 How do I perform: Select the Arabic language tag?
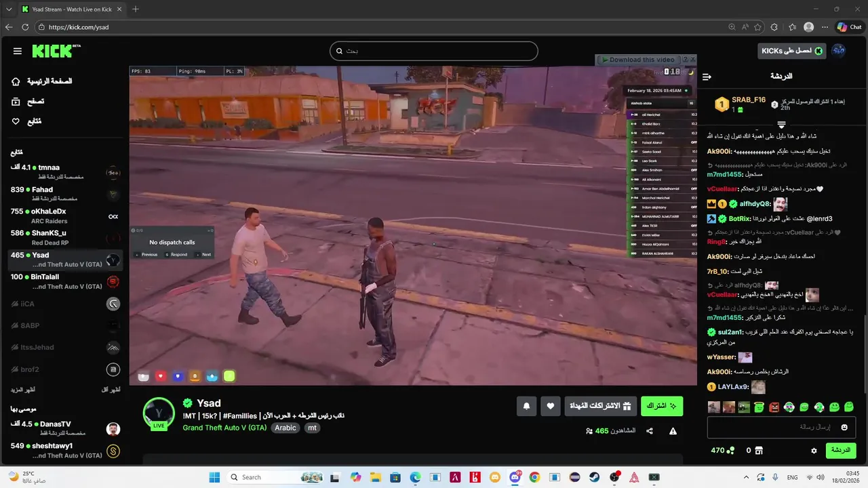point(285,428)
